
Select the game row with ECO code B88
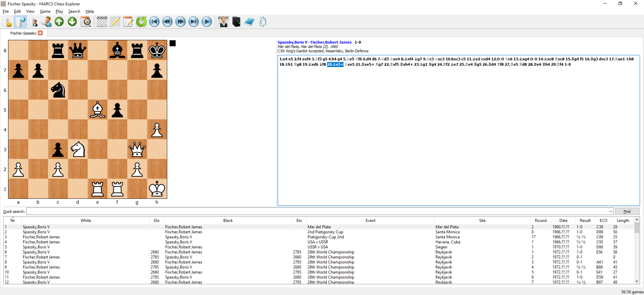click(x=319, y=267)
